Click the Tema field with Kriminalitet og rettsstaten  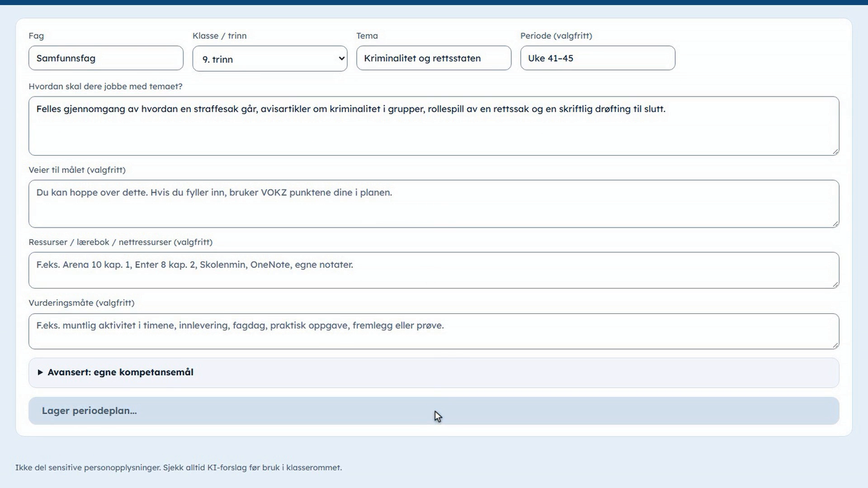pyautogui.click(x=434, y=58)
